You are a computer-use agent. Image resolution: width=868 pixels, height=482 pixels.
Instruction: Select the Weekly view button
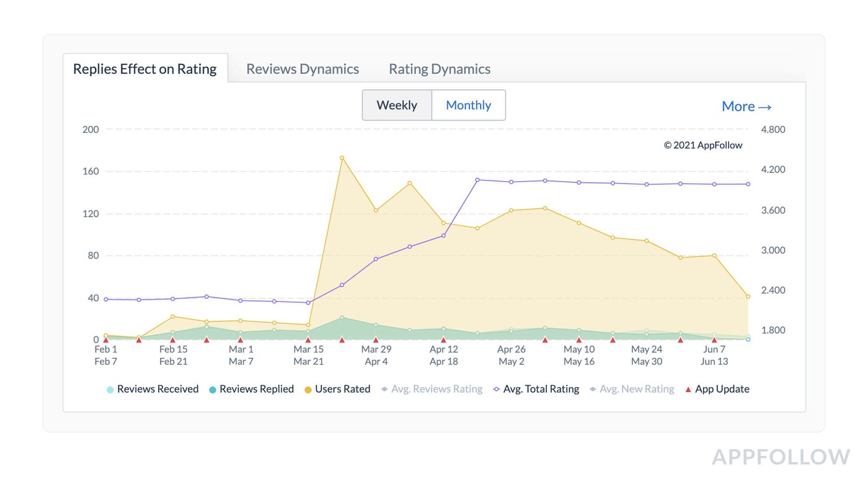click(397, 105)
